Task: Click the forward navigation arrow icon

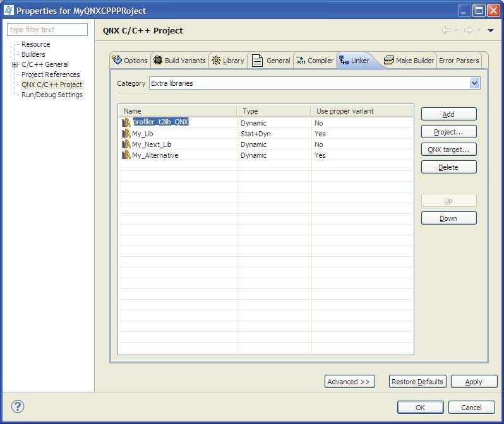Action: click(468, 30)
